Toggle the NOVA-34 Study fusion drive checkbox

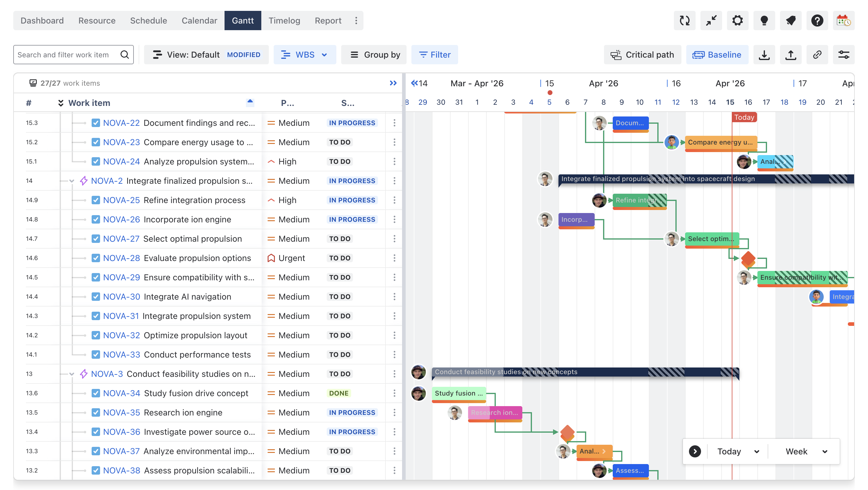click(96, 393)
